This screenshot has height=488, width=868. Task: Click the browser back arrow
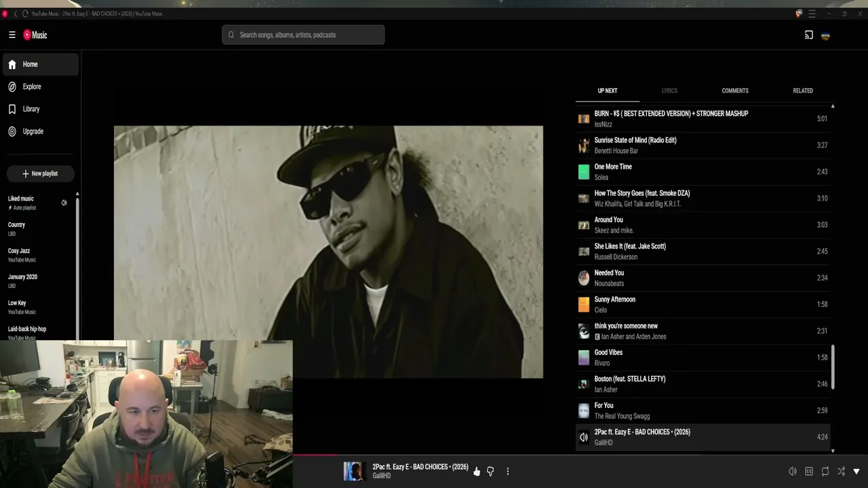tap(15, 14)
